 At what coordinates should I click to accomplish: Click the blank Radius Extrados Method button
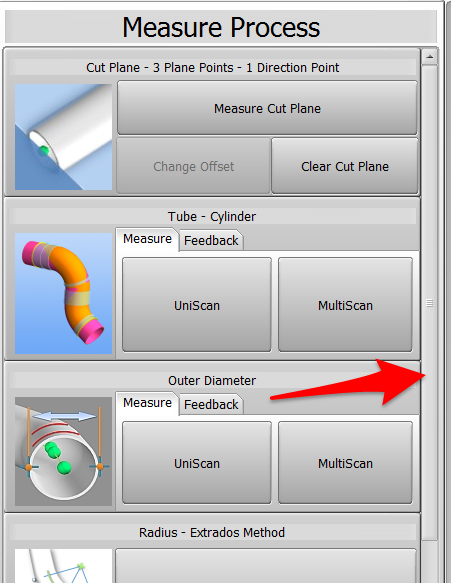(x=266, y=566)
